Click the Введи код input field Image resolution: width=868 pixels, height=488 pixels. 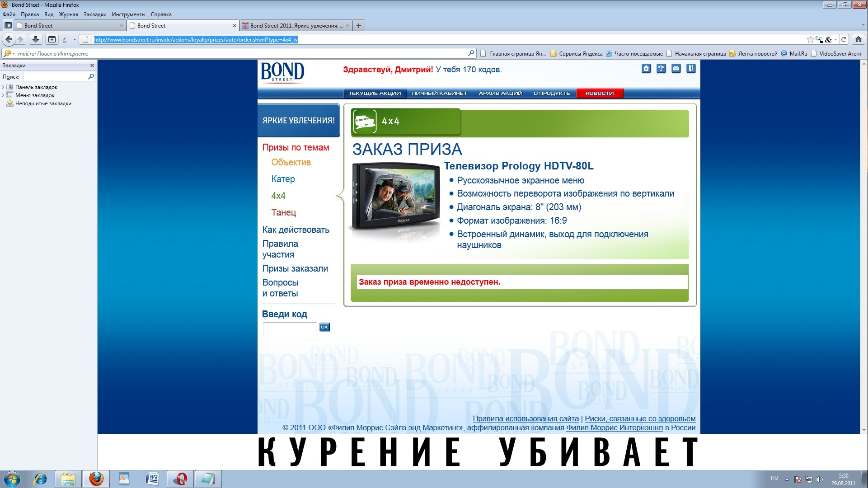click(x=290, y=329)
